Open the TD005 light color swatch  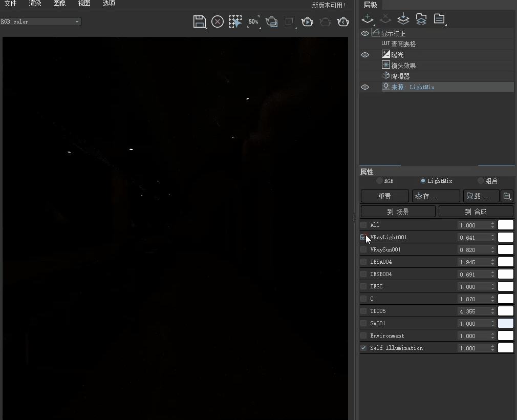pos(506,311)
